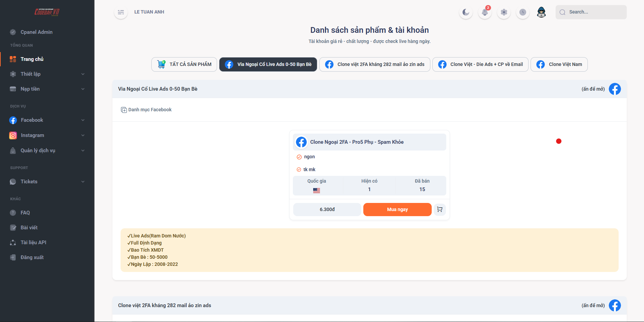Viewport: 644px width, 322px height.
Task: Expand the Nạp tiền sidebar menu
Action: 47,89
